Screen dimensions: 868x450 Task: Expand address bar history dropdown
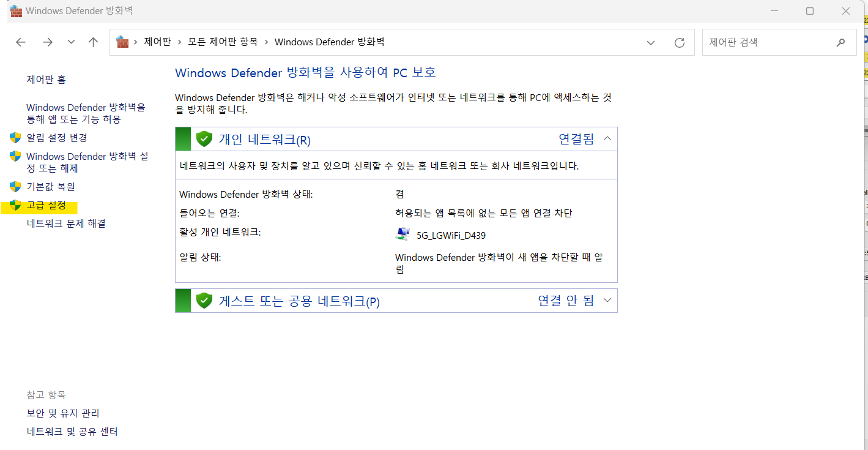651,42
